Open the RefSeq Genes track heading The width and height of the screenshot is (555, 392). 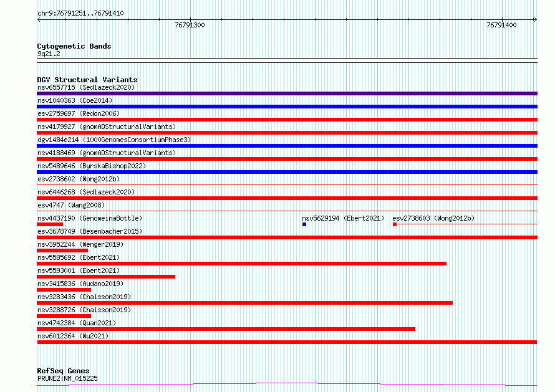click(63, 371)
